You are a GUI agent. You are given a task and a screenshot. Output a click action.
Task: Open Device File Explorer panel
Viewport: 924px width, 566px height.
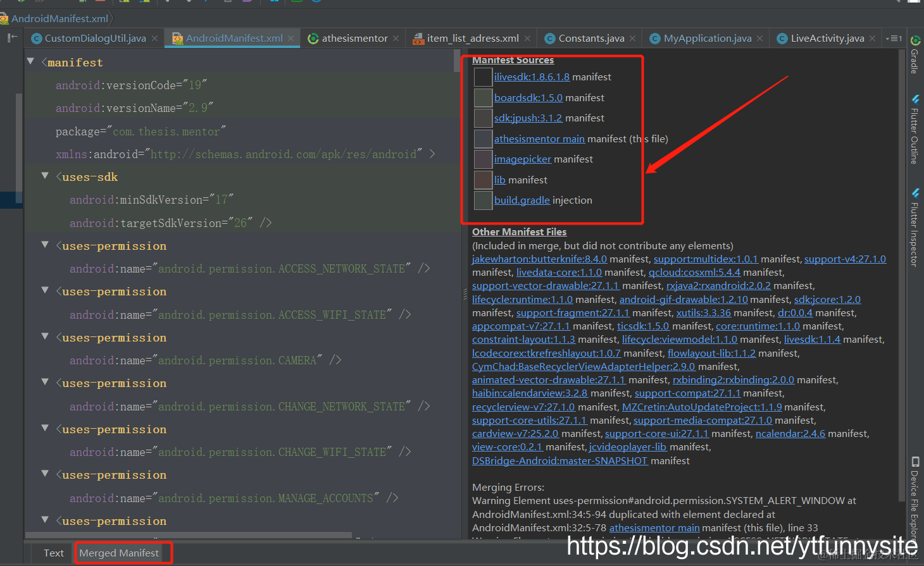click(915, 500)
